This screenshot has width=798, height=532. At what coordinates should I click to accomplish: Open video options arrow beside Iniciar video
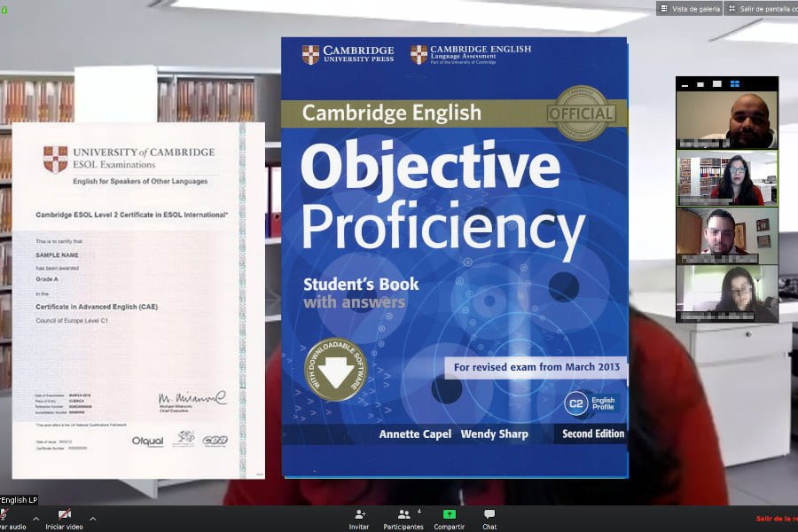pos(92,519)
